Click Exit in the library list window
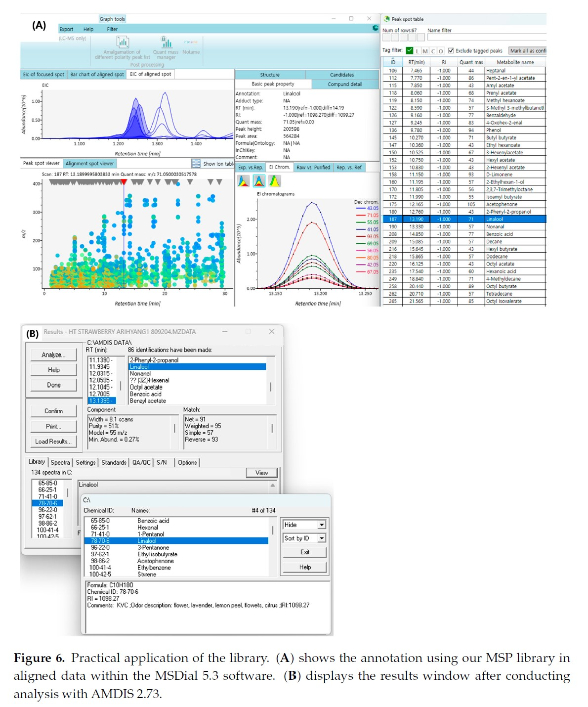588x707 pixels. pos(304,552)
